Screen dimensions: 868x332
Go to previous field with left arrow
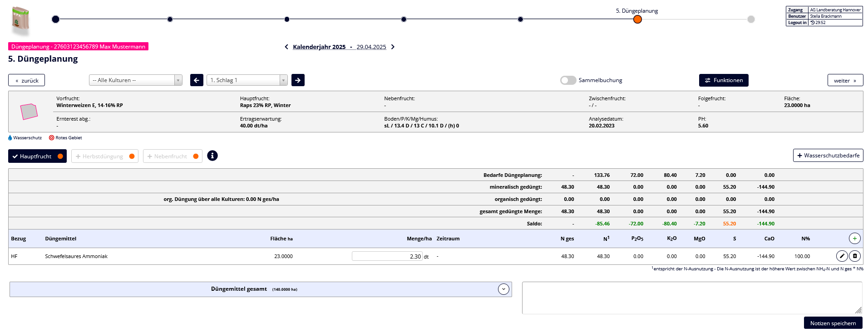pyautogui.click(x=197, y=80)
